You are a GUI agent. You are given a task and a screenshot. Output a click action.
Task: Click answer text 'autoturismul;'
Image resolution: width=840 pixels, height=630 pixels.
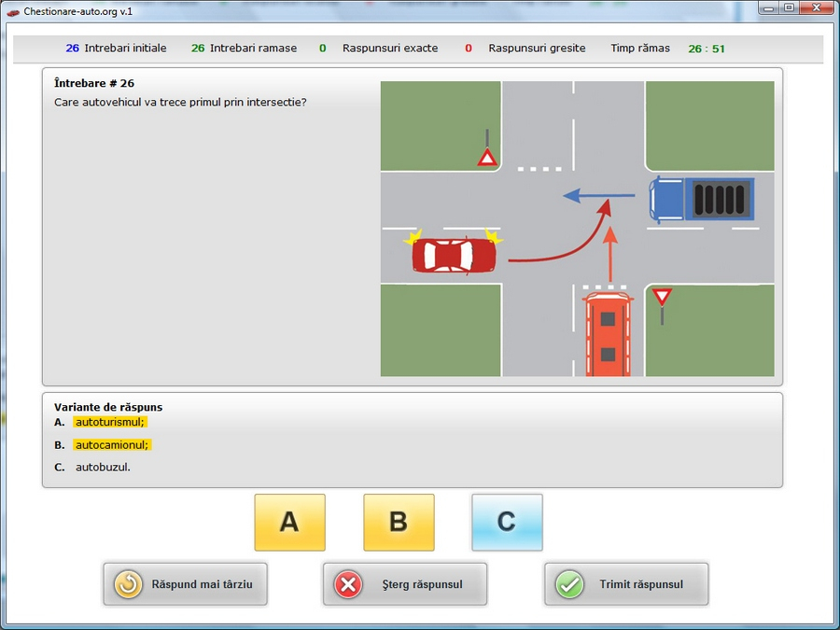click(110, 422)
